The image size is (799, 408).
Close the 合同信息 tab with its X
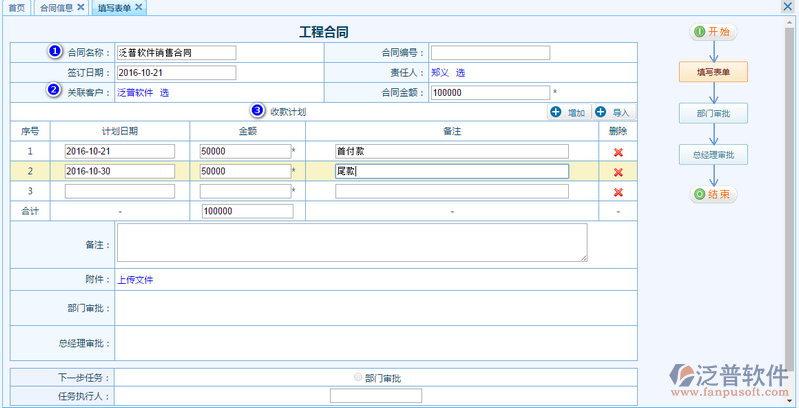click(81, 8)
